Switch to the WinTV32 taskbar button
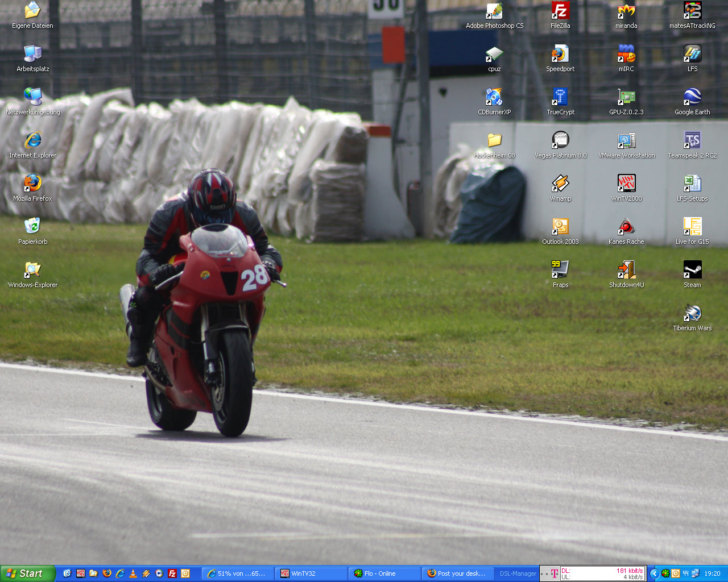Screen dimensions: 728x582 312,573
